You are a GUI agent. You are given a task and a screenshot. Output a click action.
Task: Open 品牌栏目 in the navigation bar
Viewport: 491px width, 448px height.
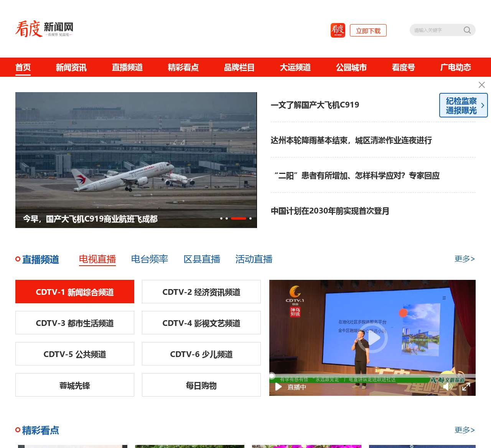pos(239,68)
